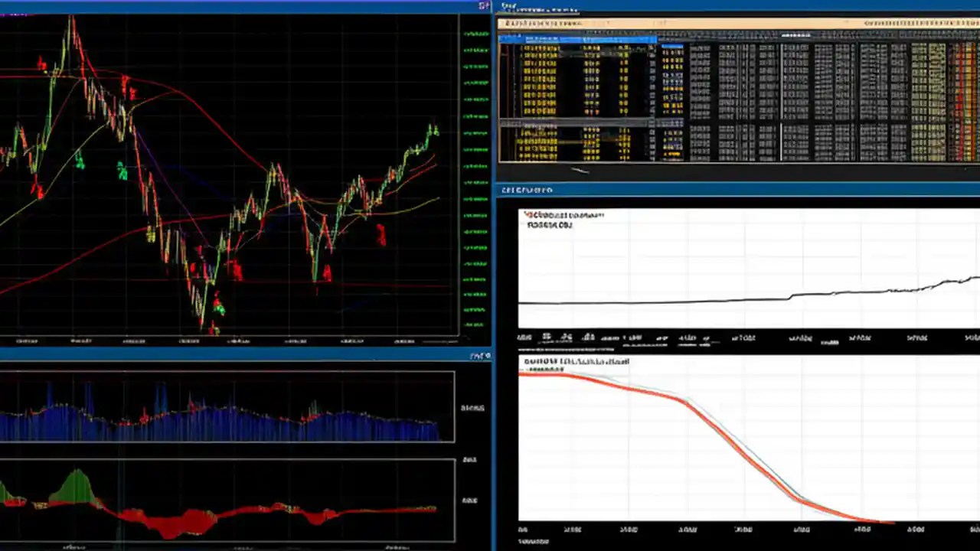Switch to the main chart window tab
980x551 pixels.
tap(230, 6)
